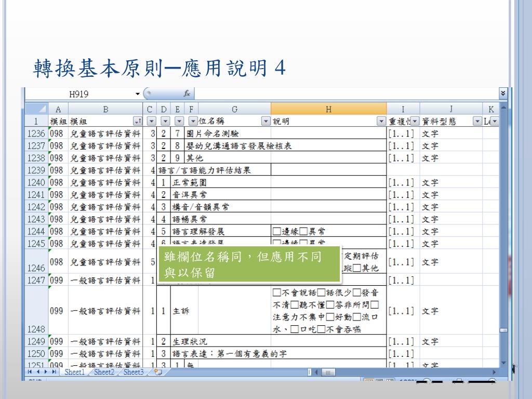Viewport: 532px width, 399px height.
Task: Open the 資料型態 filter dropdown in column J
Action: pyautogui.click(x=477, y=121)
